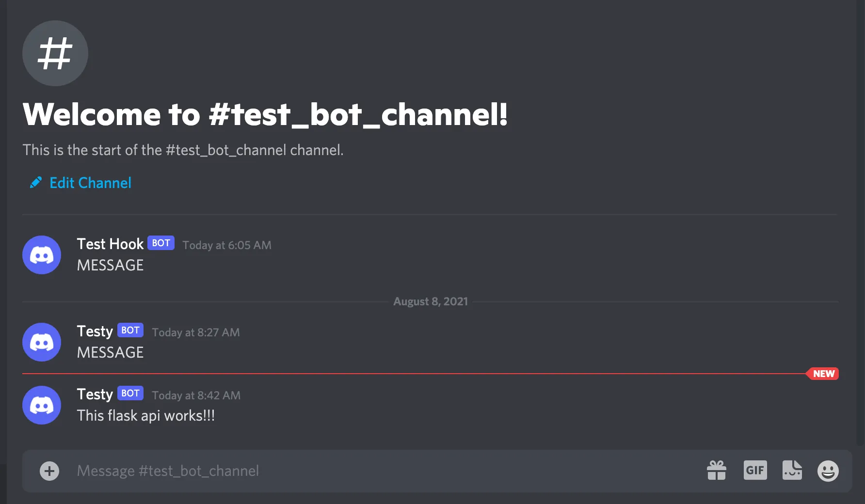The image size is (865, 504).
Task: Open Edit Channel settings
Action: click(x=90, y=183)
